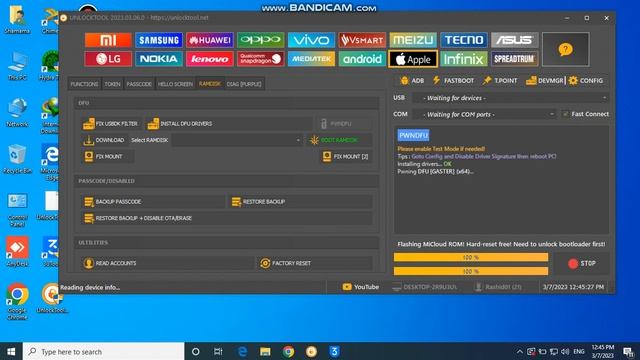
Task: Open Task View on the taskbar
Action: 218,351
